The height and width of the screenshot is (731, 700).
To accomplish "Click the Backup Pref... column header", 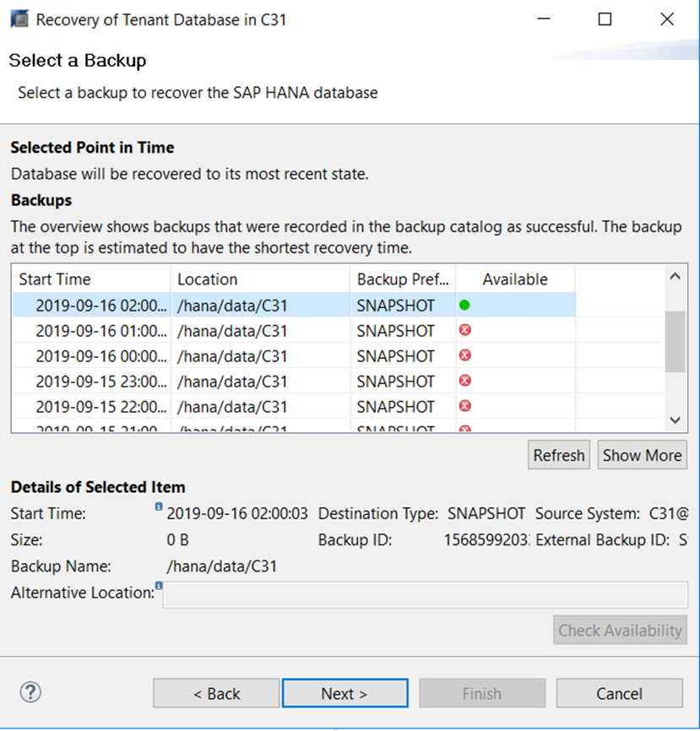I will pyautogui.click(x=403, y=279).
